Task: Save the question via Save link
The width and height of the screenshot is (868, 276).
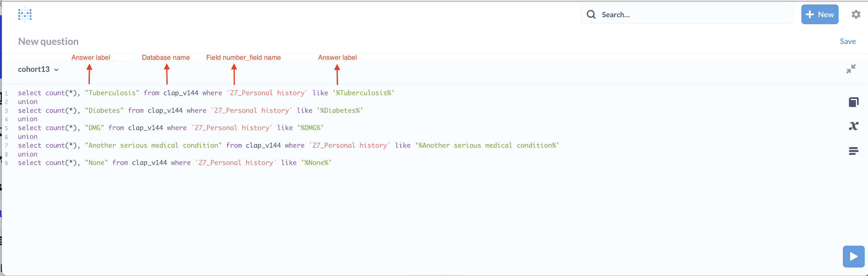Action: point(848,41)
